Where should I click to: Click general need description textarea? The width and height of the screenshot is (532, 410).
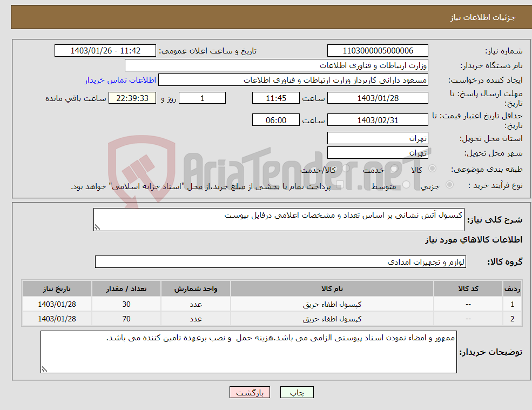pos(279,220)
